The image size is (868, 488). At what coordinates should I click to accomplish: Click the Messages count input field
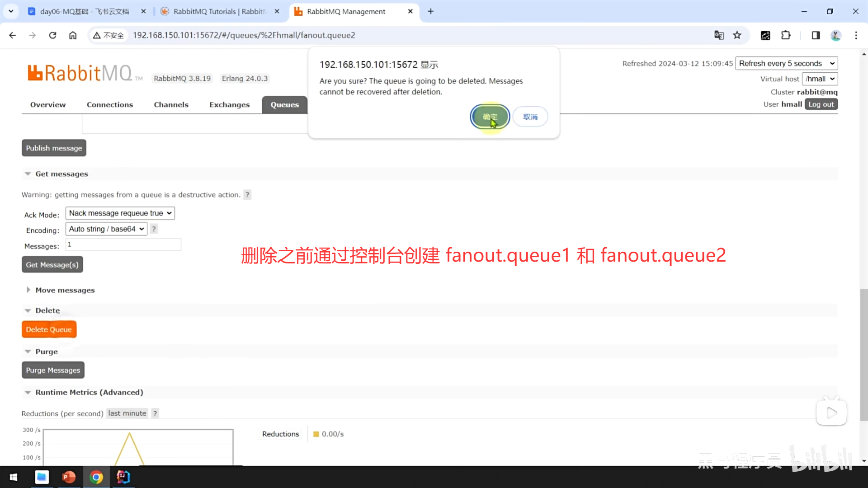tap(123, 245)
